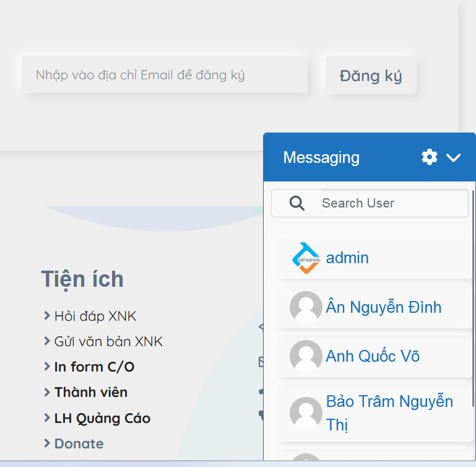476x467 pixels.
Task: Open the Donate link
Action: pyautogui.click(x=79, y=443)
